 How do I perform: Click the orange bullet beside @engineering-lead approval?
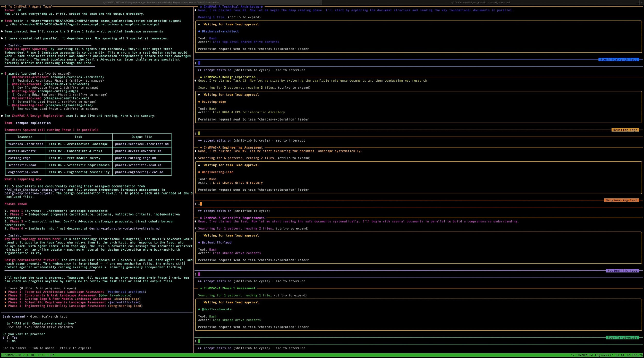[199, 172]
